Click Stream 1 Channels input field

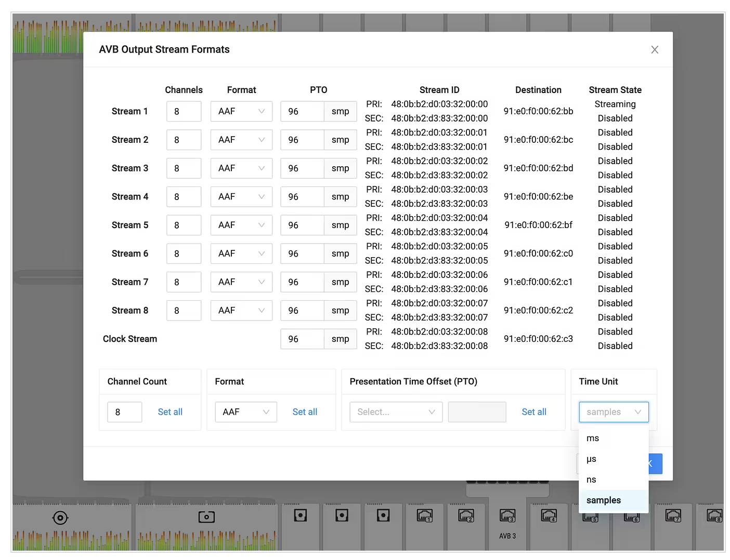(184, 111)
